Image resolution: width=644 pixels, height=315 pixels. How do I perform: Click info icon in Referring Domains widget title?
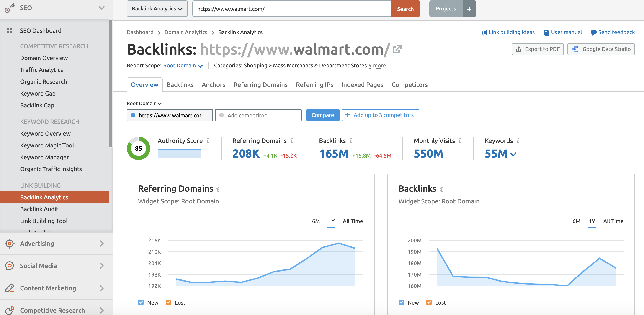tap(218, 189)
